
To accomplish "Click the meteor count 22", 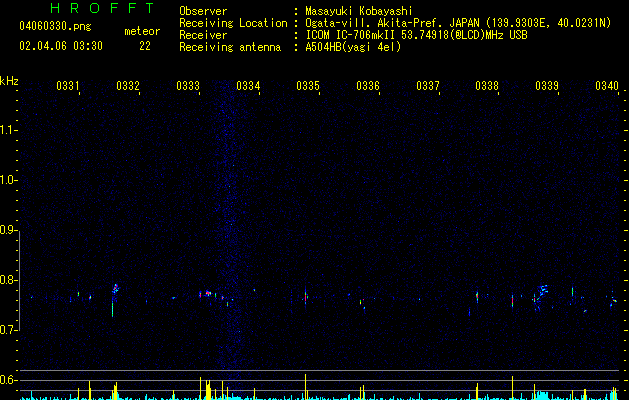I will (145, 46).
